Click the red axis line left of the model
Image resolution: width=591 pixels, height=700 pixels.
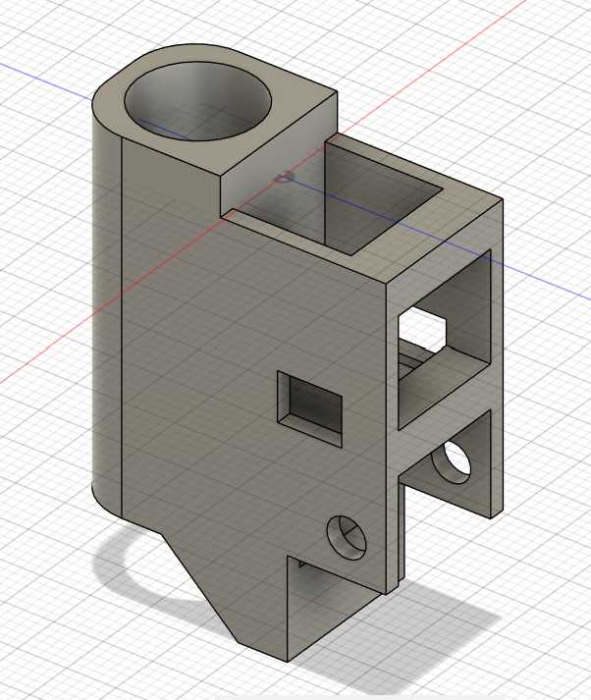pos(39,365)
